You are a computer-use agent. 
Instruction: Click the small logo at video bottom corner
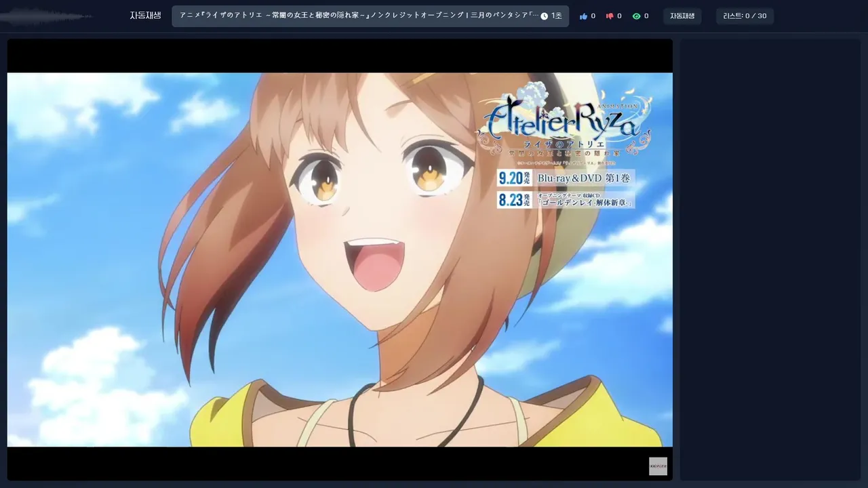pyautogui.click(x=658, y=466)
